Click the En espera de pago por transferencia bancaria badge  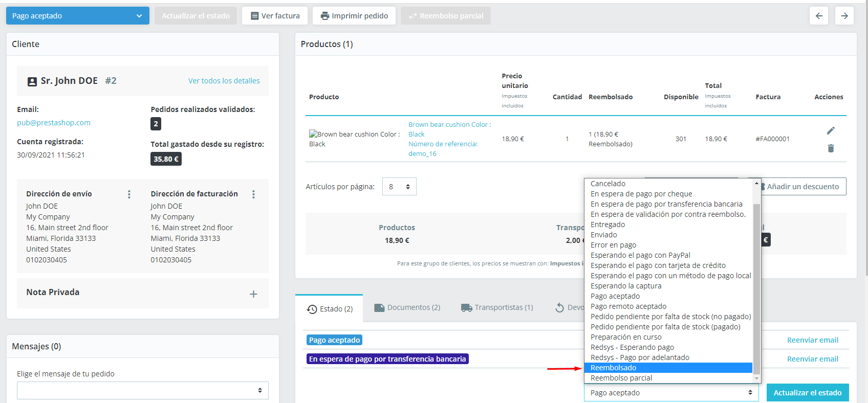point(387,359)
